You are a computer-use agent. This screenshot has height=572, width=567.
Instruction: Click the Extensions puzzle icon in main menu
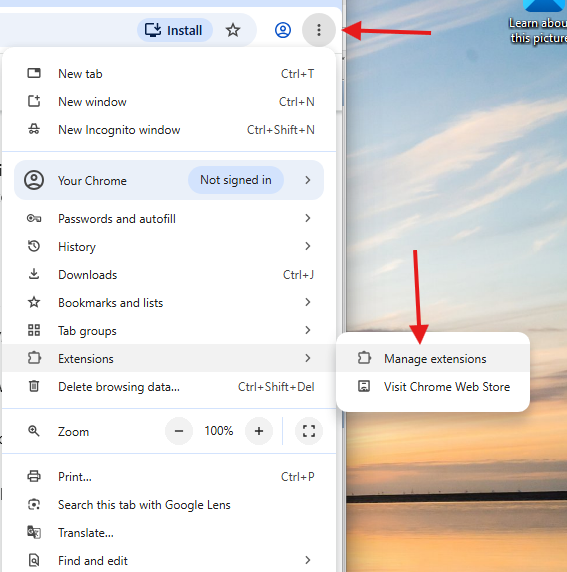point(34,358)
